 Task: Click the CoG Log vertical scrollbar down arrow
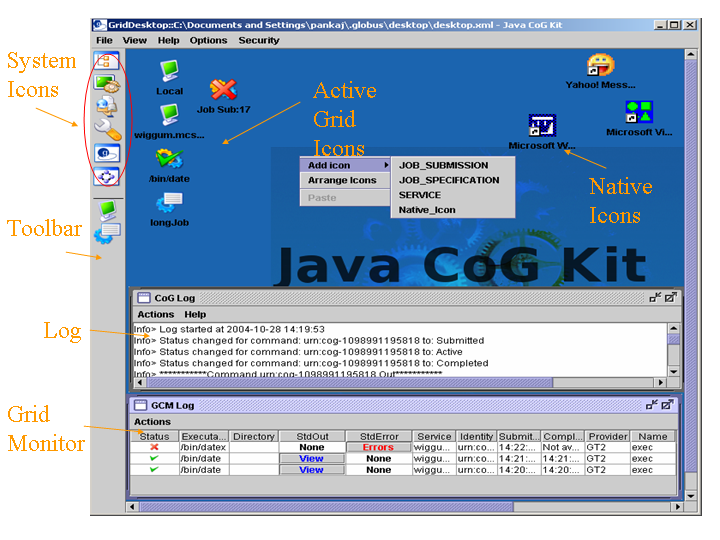[674, 371]
